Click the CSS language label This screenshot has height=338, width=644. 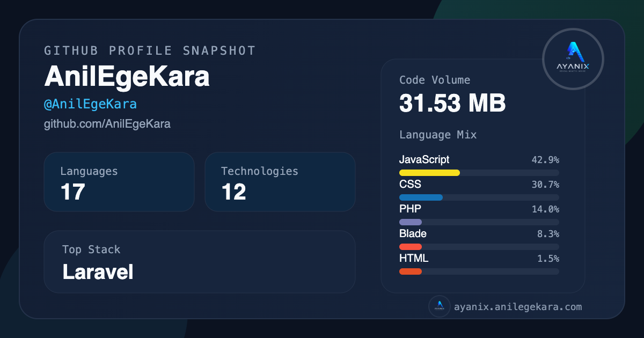point(411,184)
